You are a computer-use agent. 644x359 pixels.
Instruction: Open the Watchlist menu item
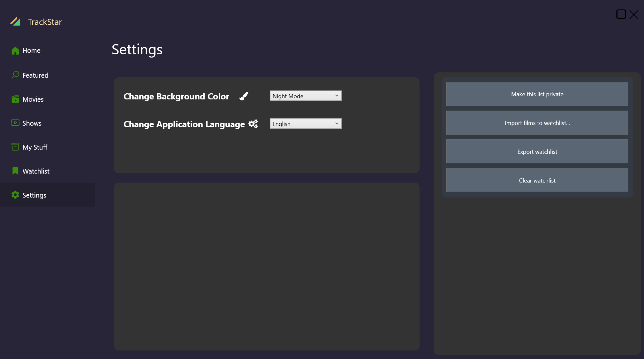click(36, 171)
